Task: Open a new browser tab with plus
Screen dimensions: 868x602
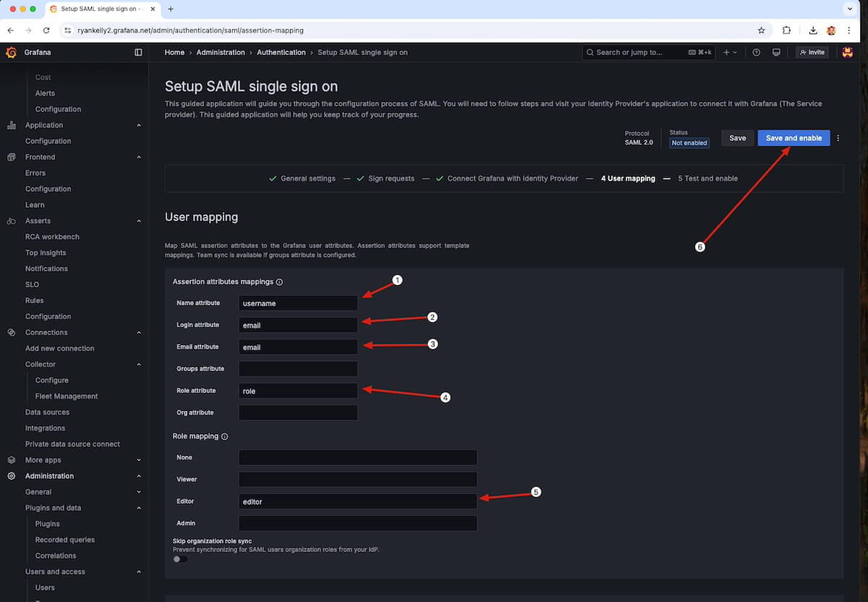Action: (171, 9)
